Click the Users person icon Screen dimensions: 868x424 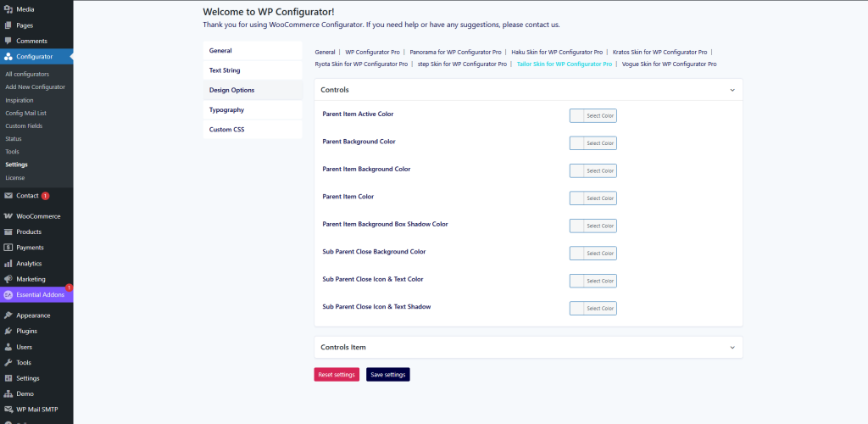pyautogui.click(x=8, y=347)
